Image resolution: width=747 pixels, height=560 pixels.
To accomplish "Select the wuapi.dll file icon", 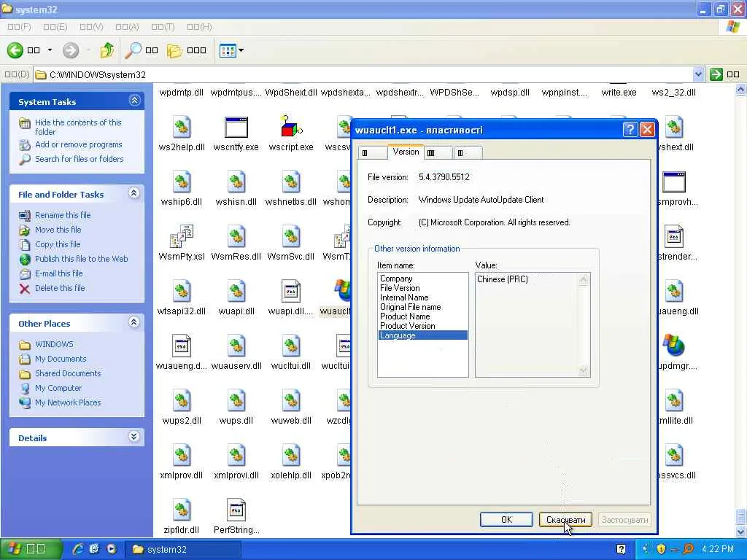I will click(x=236, y=292).
